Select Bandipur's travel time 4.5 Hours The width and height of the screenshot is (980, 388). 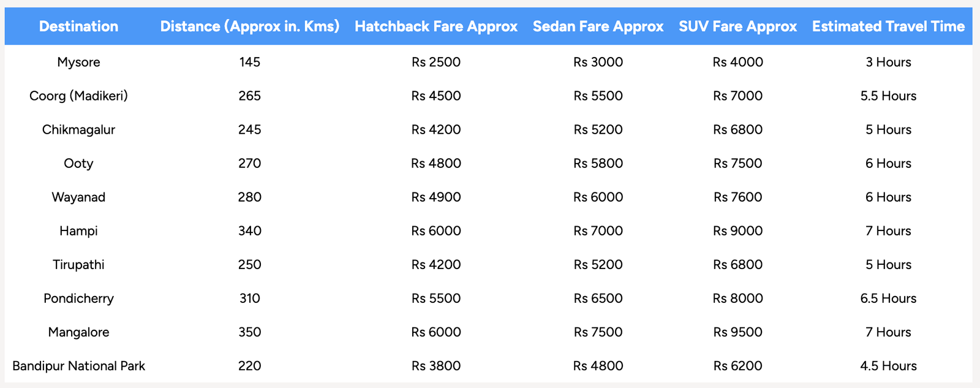[x=888, y=366]
